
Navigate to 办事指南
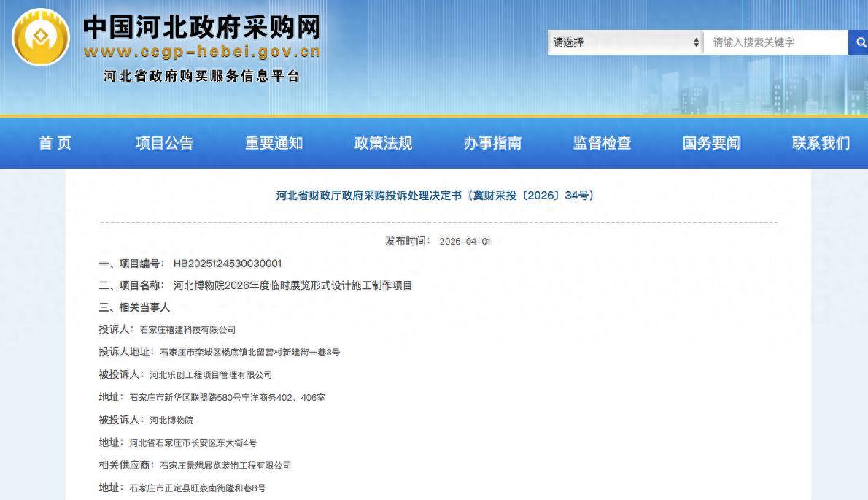point(492,143)
